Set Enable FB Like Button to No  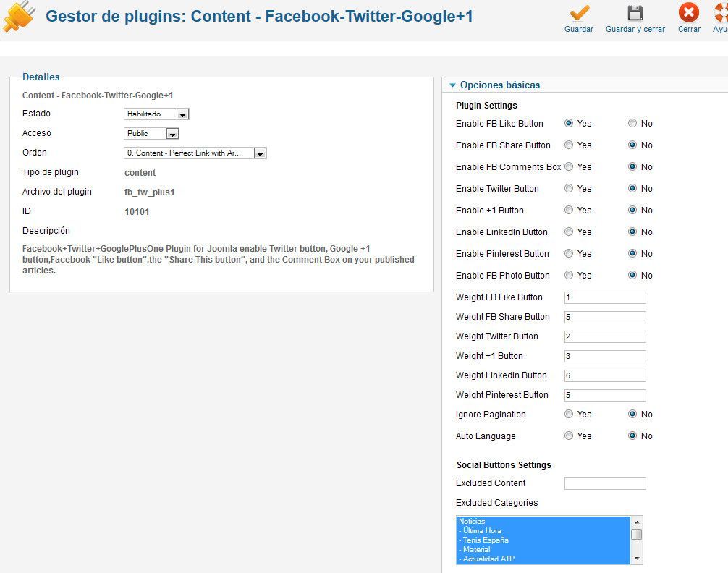pyautogui.click(x=632, y=123)
